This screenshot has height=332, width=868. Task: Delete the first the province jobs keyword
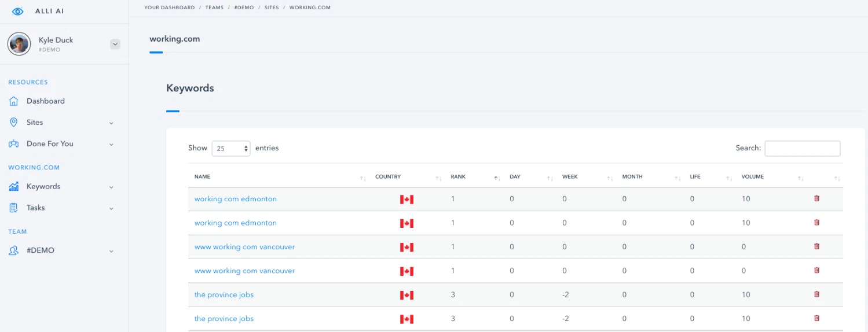[816, 294]
